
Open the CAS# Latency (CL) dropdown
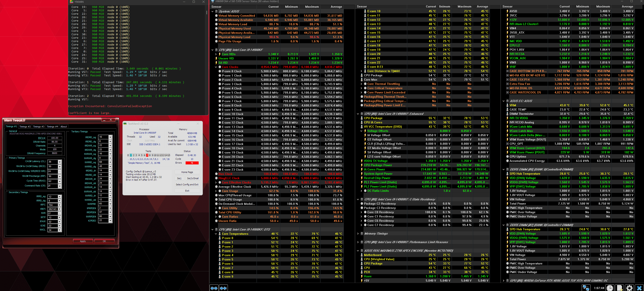[x=60, y=162]
